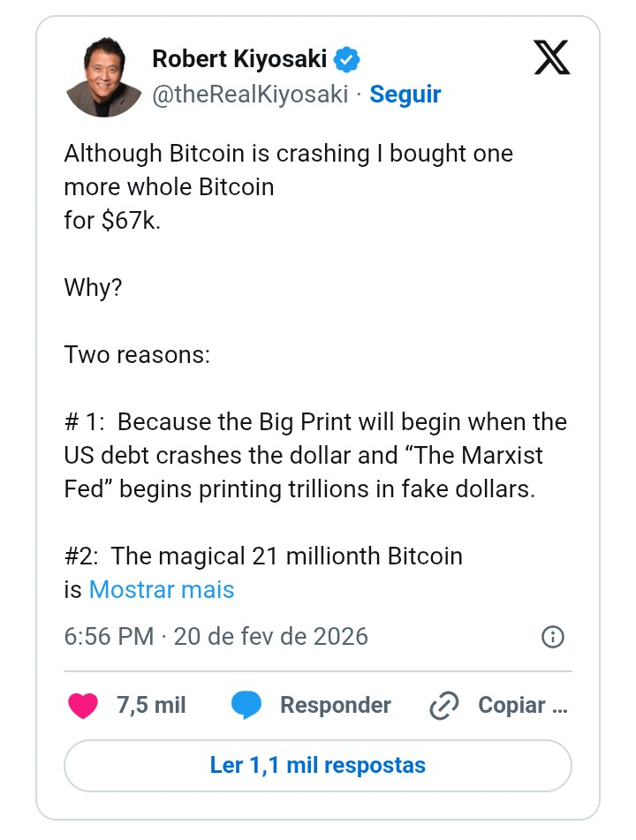
Task: Open the 6:56 PM timestamp link
Action: click(216, 637)
